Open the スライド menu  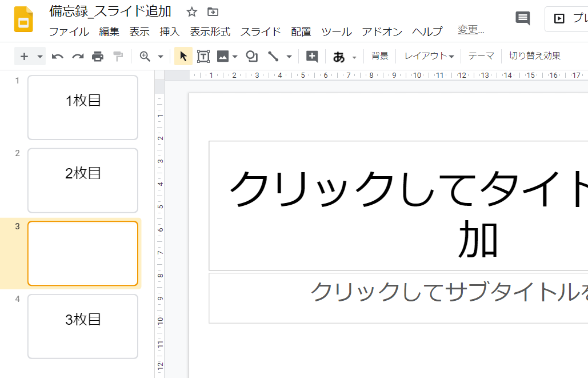[261, 32]
